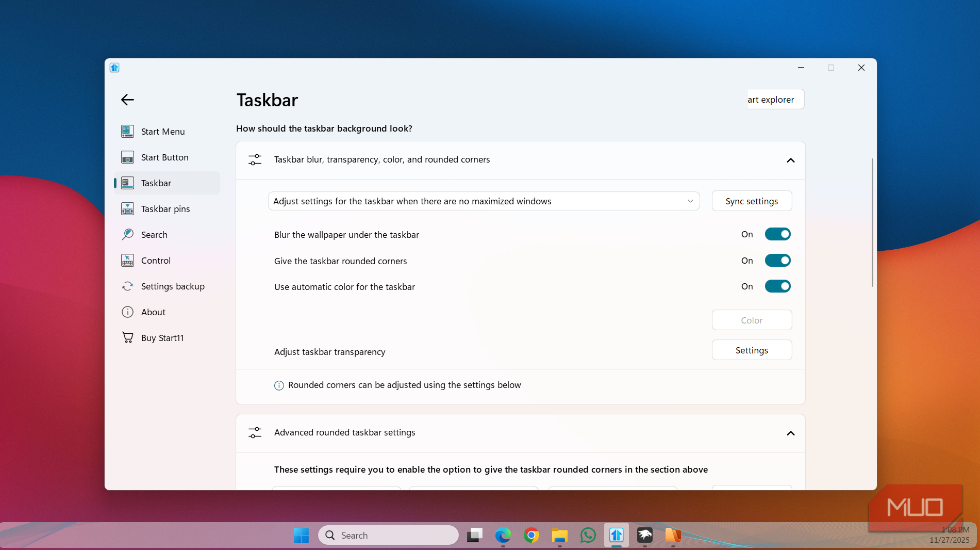Click the Buy Start11 cart icon
The width and height of the screenshot is (980, 550).
[127, 337]
